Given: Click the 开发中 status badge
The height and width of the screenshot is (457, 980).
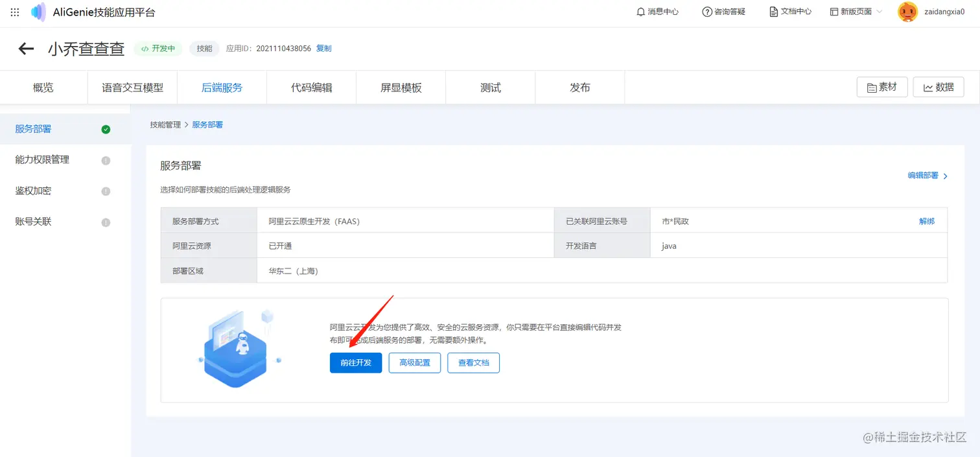Looking at the screenshot, I should point(158,49).
